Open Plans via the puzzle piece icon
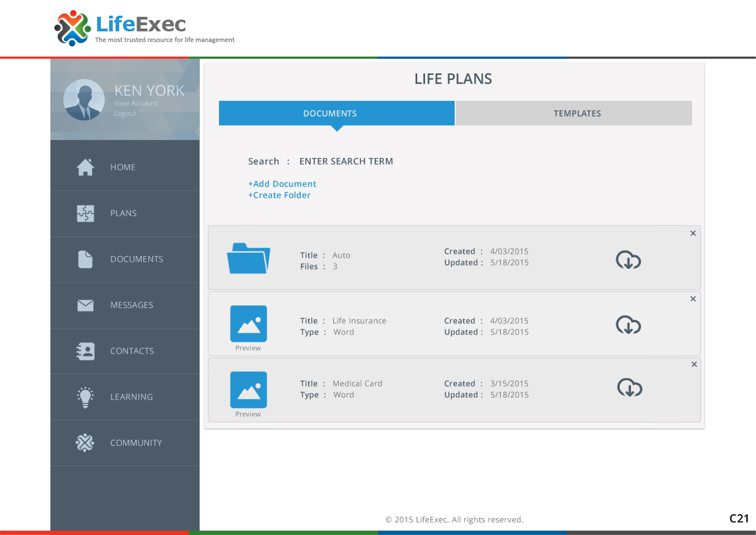Viewport: 756px width, 535px height. point(85,213)
